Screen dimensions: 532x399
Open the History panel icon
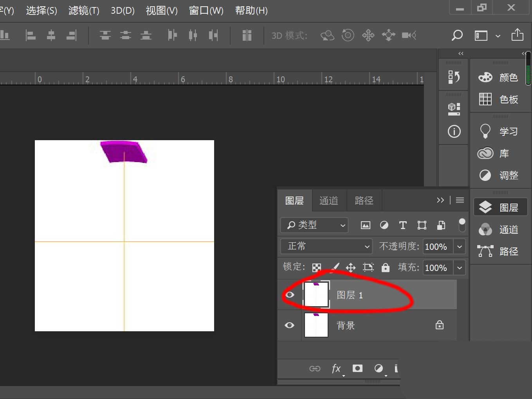coord(454,77)
